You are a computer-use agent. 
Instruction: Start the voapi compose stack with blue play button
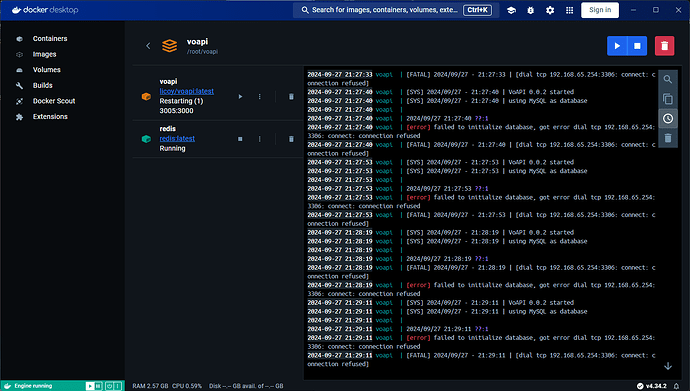pos(617,46)
